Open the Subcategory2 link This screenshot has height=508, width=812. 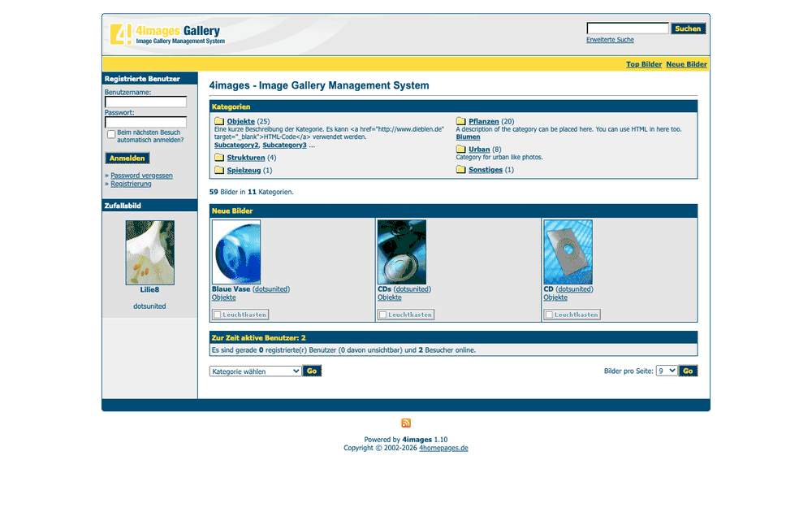pos(236,145)
